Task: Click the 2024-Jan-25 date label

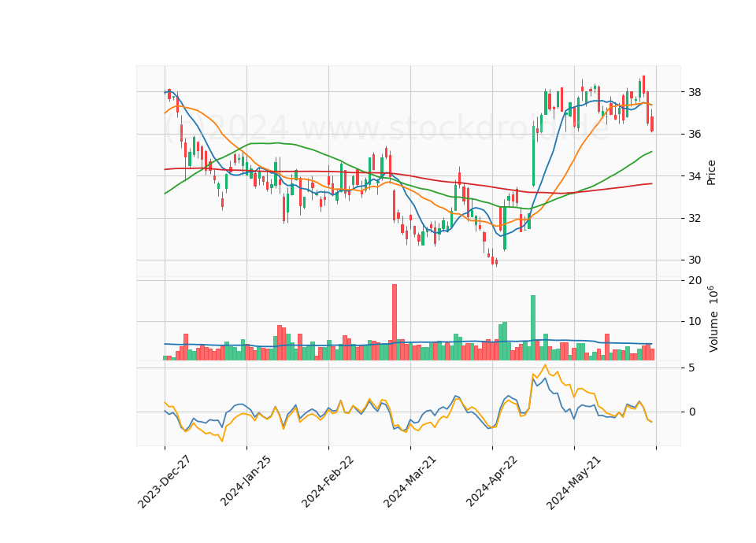Action: coord(246,481)
